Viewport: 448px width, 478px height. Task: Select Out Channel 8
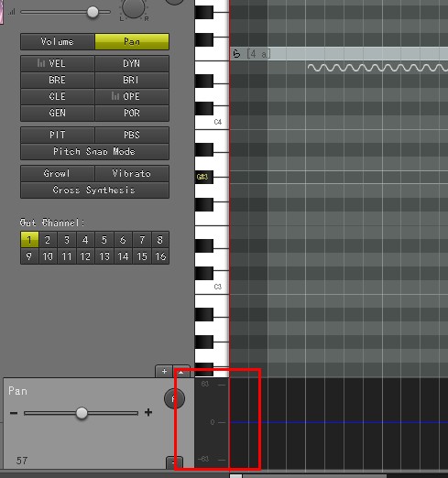coord(160,240)
